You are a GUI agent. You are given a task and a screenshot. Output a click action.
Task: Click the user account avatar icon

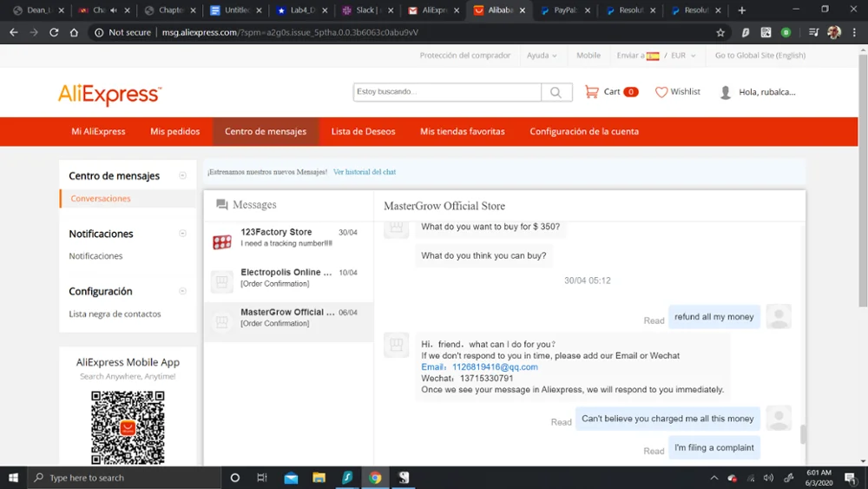click(725, 92)
